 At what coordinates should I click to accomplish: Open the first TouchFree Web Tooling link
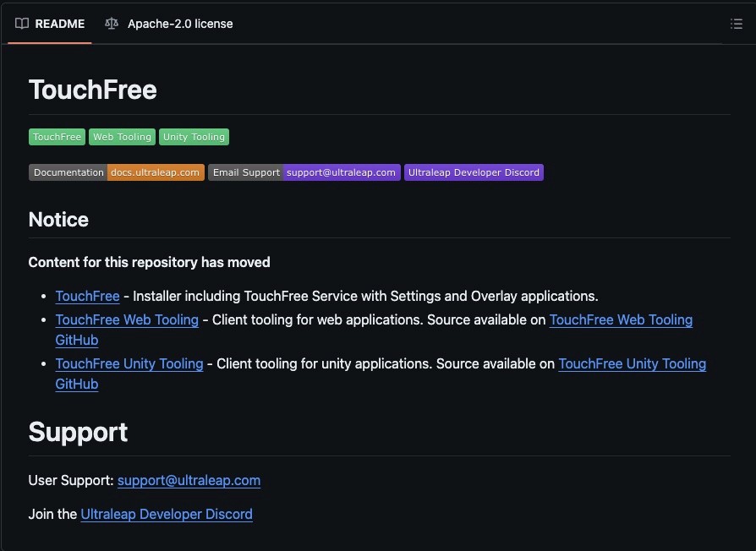click(x=127, y=319)
